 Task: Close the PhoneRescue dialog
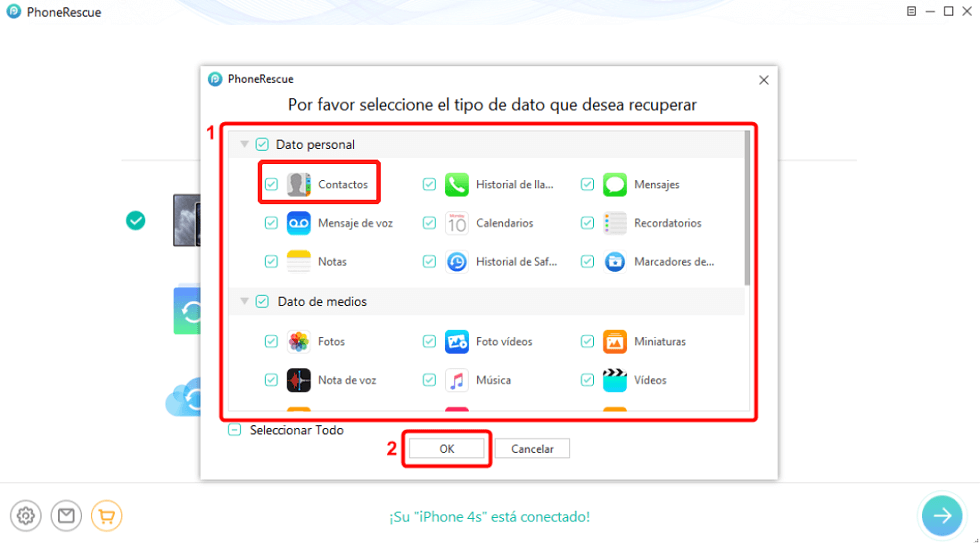764,80
